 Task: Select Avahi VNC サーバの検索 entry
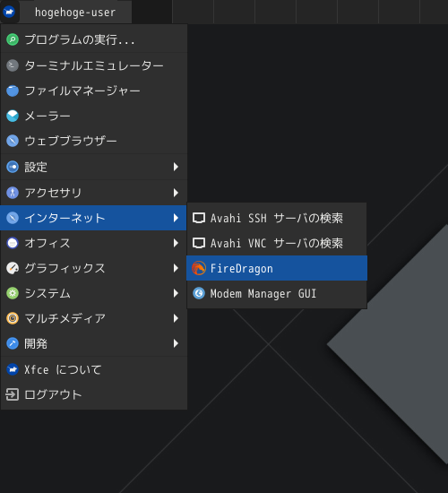277,243
